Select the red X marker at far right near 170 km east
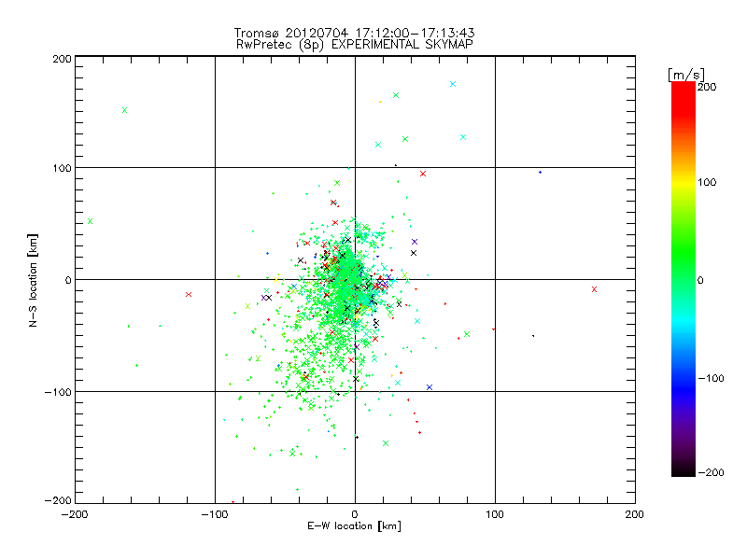Viewport: 747px width, 560px height. (594, 289)
